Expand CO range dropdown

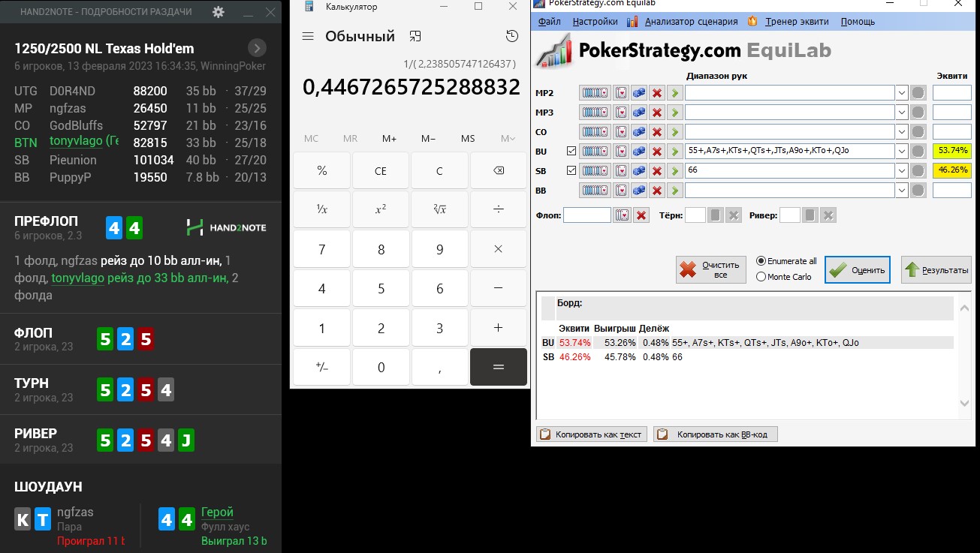pyautogui.click(x=902, y=132)
